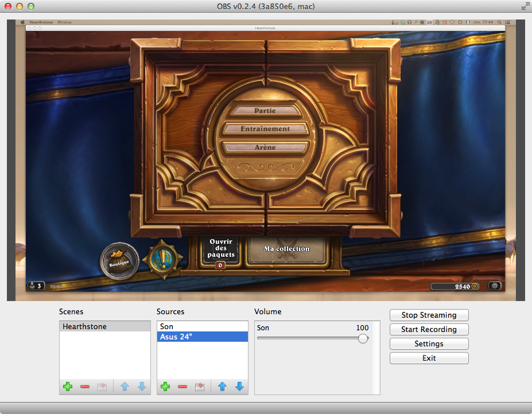Move selected source up
Image resolution: width=532 pixels, height=414 pixels.
coord(222,386)
